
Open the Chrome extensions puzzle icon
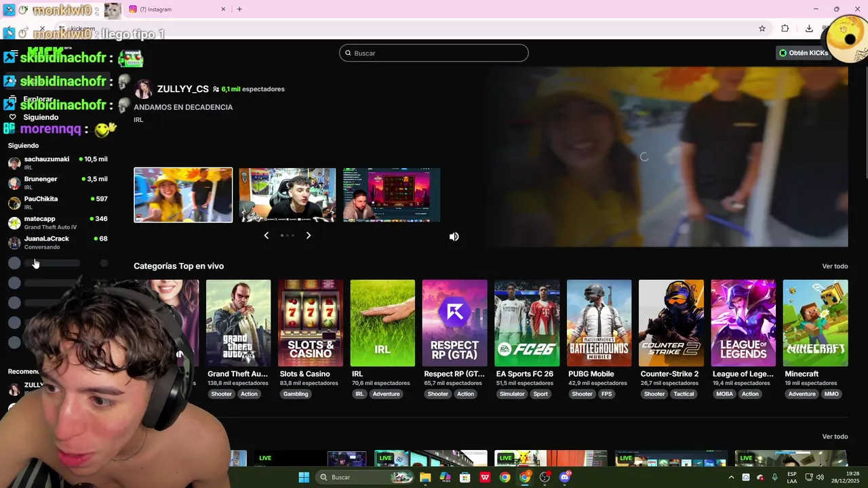click(x=785, y=28)
